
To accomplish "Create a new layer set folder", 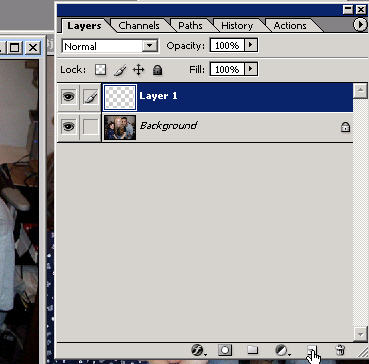I will click(x=253, y=350).
